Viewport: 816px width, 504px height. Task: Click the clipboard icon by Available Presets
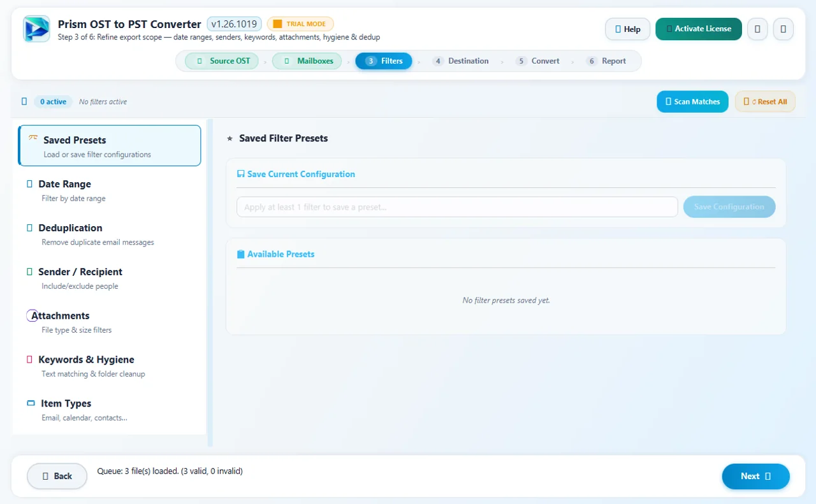pyautogui.click(x=241, y=254)
